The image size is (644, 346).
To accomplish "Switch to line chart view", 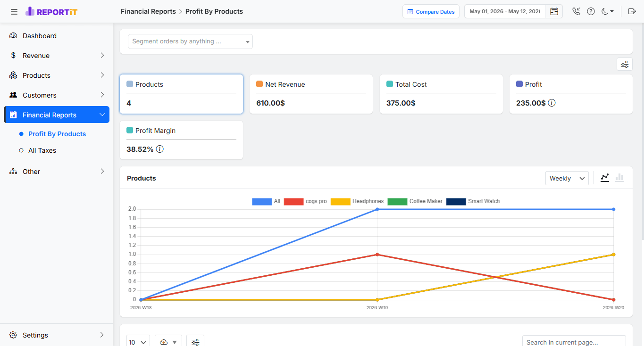I will tap(605, 178).
